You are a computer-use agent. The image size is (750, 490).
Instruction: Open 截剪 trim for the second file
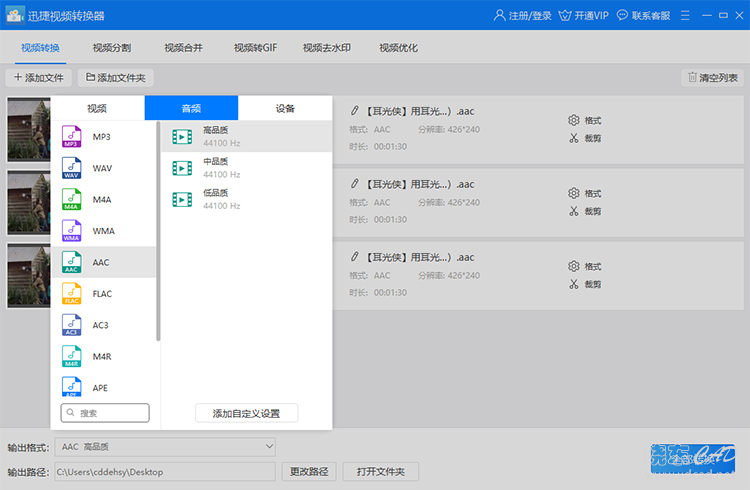585,211
